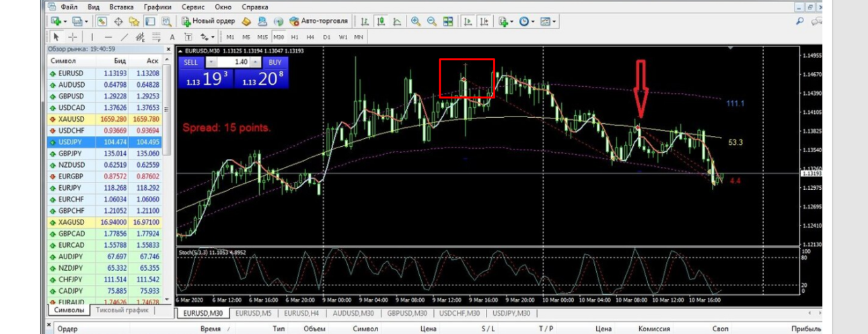Switch to M5 timeframe
868x334 pixels.
point(246,37)
